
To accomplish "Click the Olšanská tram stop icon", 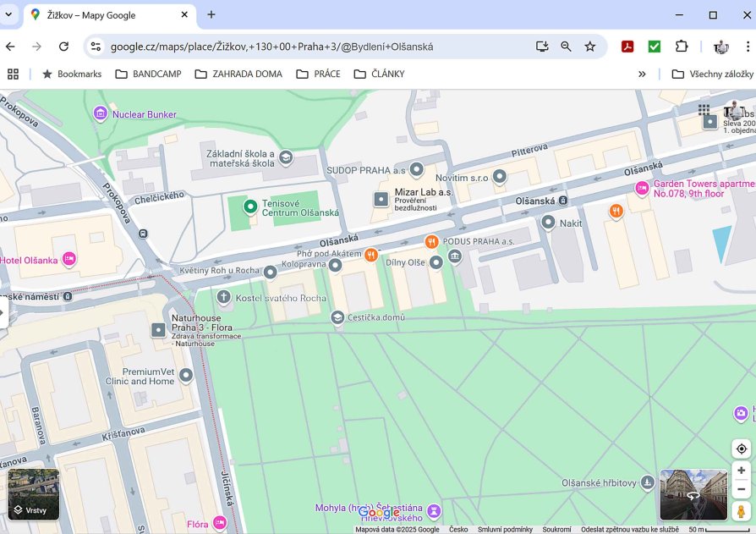I will click(562, 201).
